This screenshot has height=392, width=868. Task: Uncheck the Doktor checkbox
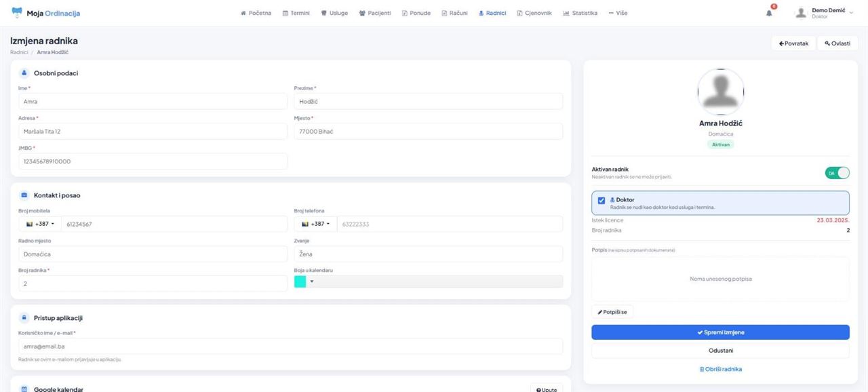[x=601, y=201]
